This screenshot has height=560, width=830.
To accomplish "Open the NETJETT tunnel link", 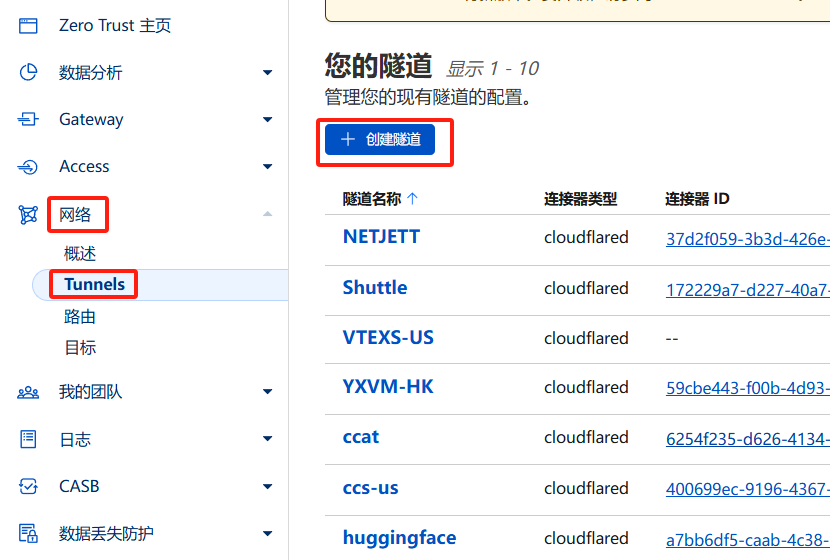I will pyautogui.click(x=381, y=237).
